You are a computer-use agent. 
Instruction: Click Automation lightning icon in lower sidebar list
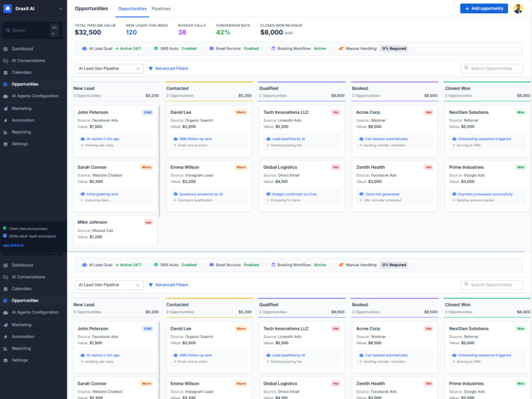pyautogui.click(x=5, y=337)
